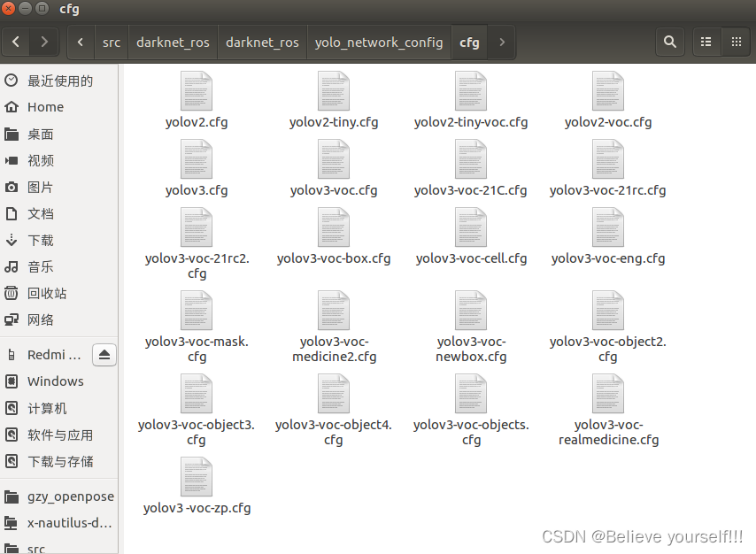Open 文档 folder in sidebar

click(58, 213)
